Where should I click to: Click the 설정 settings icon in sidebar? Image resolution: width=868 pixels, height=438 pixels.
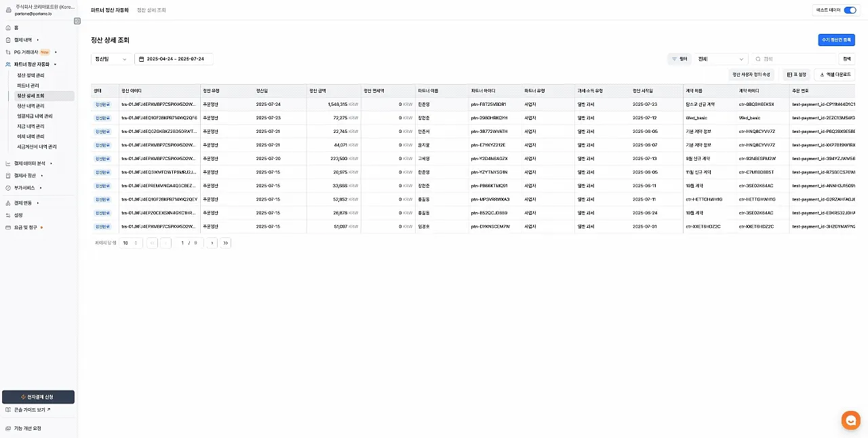(x=8, y=215)
